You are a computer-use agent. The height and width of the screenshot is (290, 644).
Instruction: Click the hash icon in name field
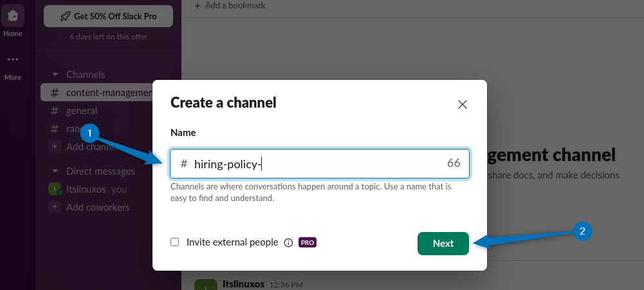[x=183, y=164]
